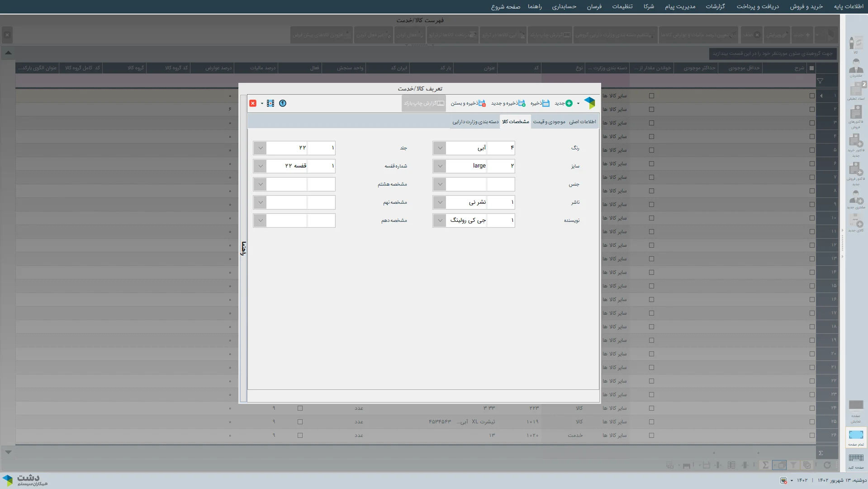Click the vertical راهنما side panel tab
The width and height of the screenshot is (868, 489).
pyautogui.click(x=243, y=248)
